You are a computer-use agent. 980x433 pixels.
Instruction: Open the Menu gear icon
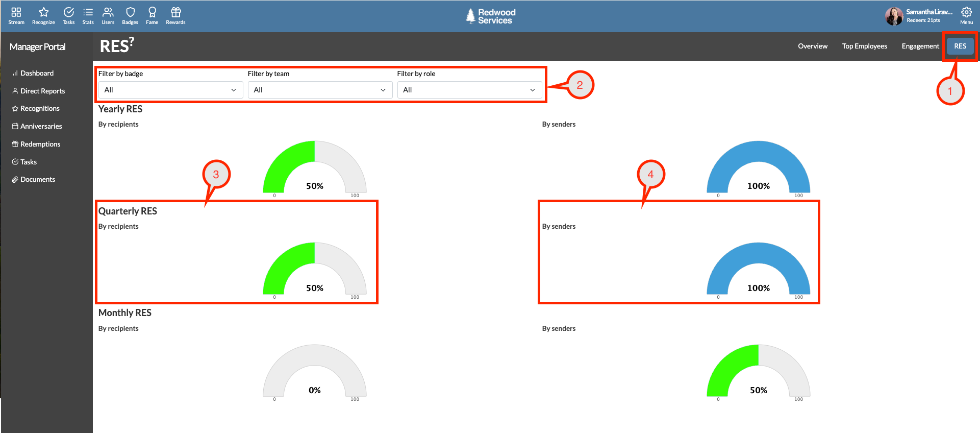click(966, 16)
